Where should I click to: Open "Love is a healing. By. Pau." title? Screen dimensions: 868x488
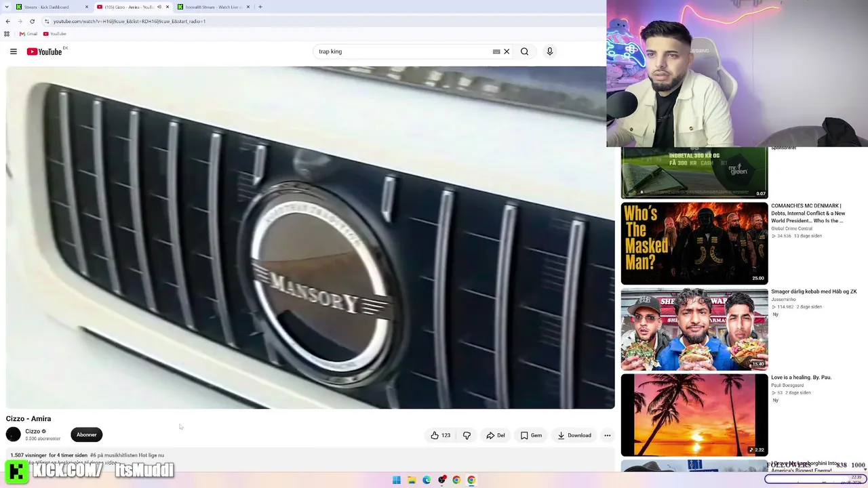[x=801, y=378]
